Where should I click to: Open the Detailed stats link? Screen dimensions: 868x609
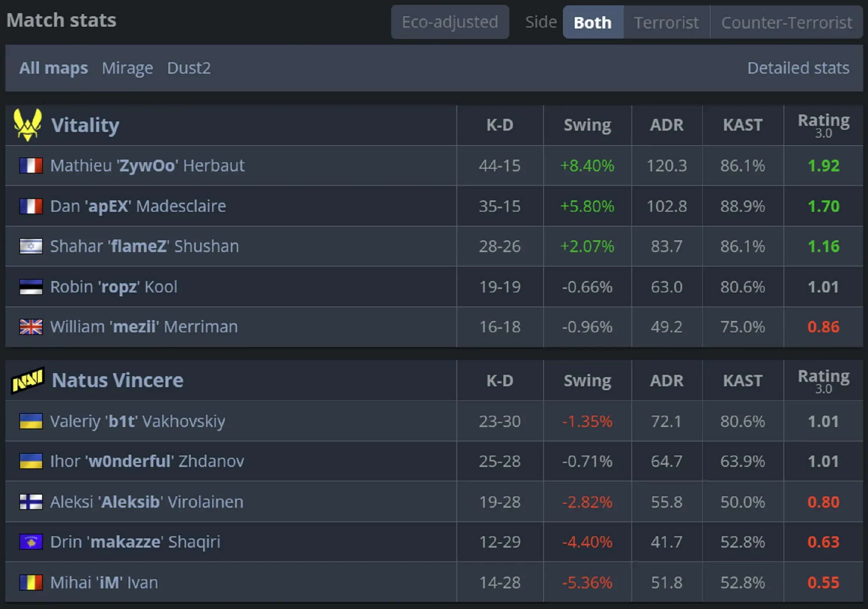coord(798,68)
